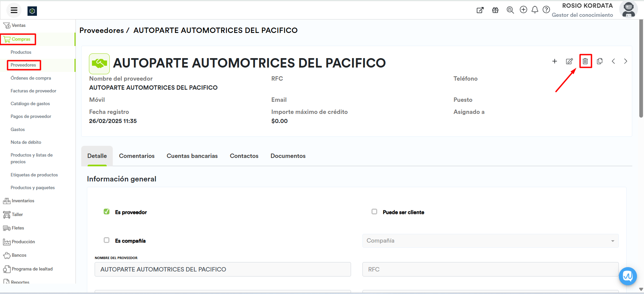This screenshot has height=294, width=644.
Task: Click the RFC input field
Action: tap(490, 269)
